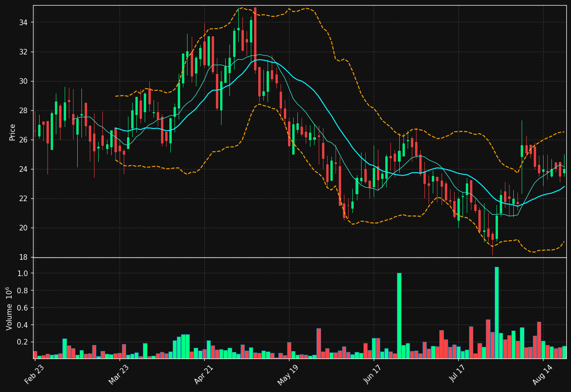Viewport: 571px width, 392px height.
Task: Click the volume tick label "0.6"
Action: coord(22,308)
